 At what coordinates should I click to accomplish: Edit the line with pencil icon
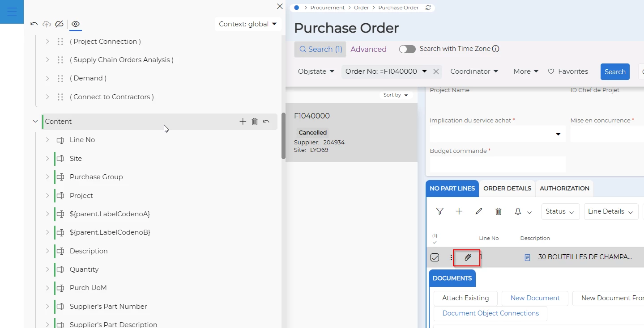(x=479, y=211)
